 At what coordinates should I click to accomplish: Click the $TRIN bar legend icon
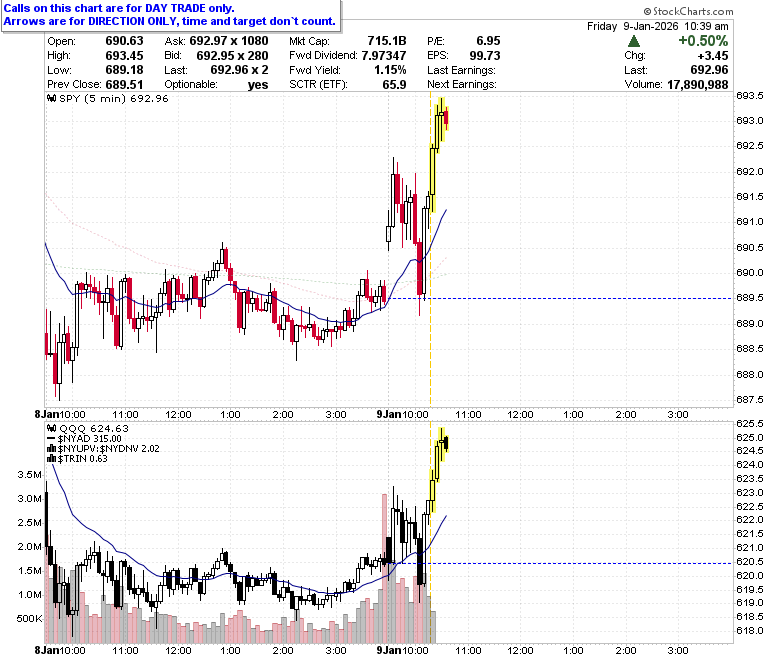coord(51,459)
